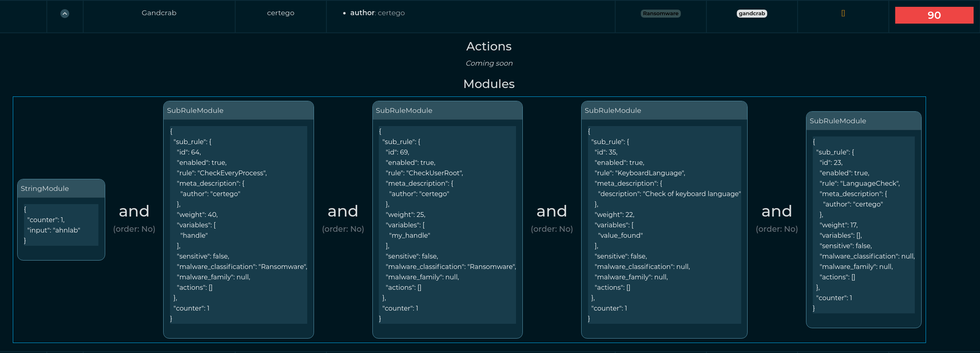The image size is (980, 353).
Task: Select SubRuleModule header for id 35
Action: 664,110
